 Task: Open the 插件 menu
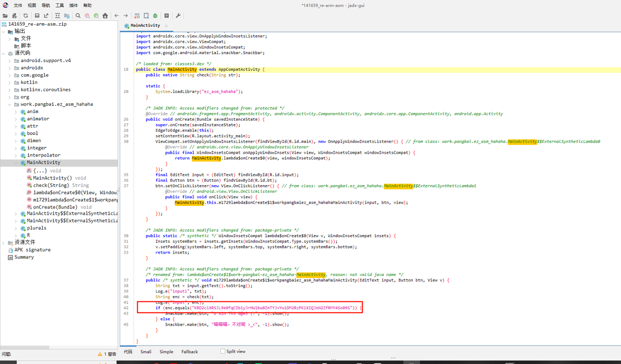pos(73,5)
